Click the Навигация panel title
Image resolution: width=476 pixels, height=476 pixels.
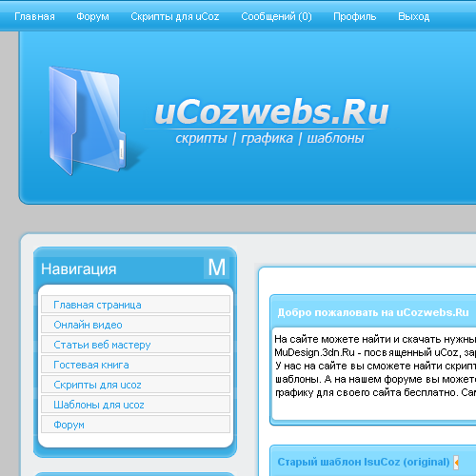[x=79, y=269]
